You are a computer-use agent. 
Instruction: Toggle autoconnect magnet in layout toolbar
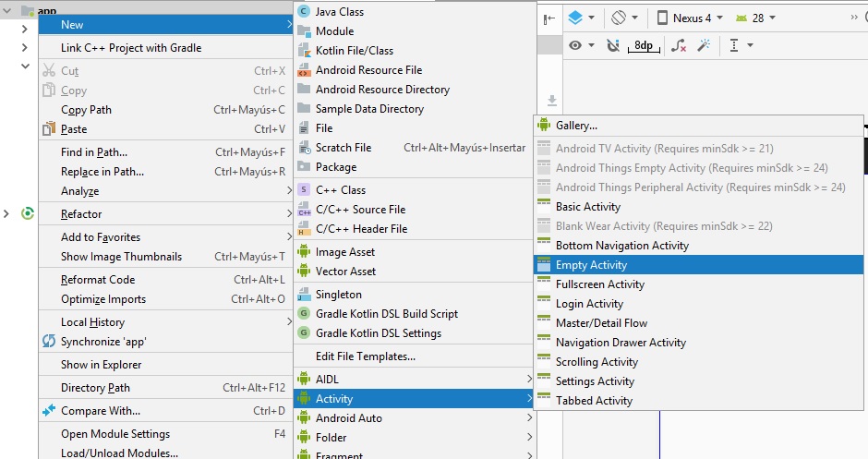point(613,45)
